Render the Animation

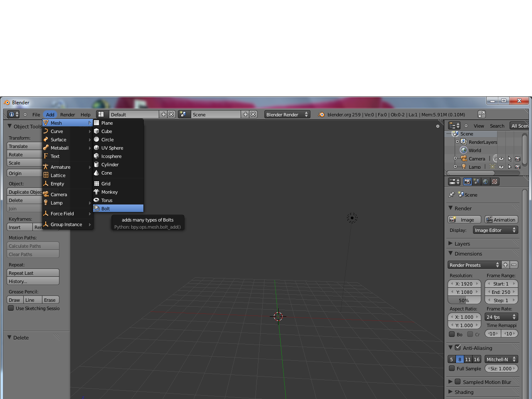(x=501, y=220)
